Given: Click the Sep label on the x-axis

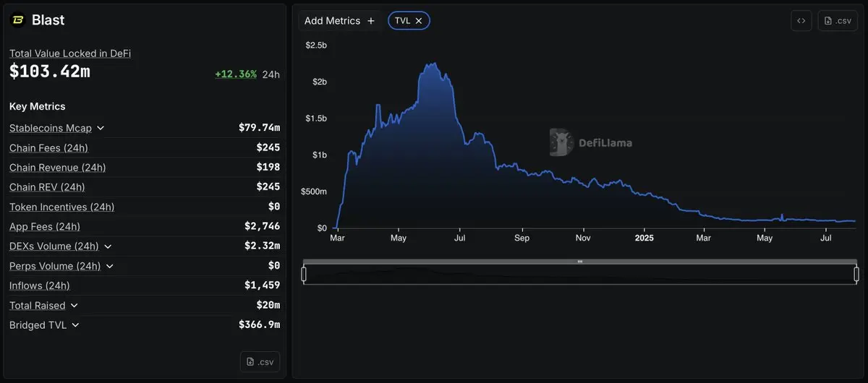Looking at the screenshot, I should coord(522,238).
